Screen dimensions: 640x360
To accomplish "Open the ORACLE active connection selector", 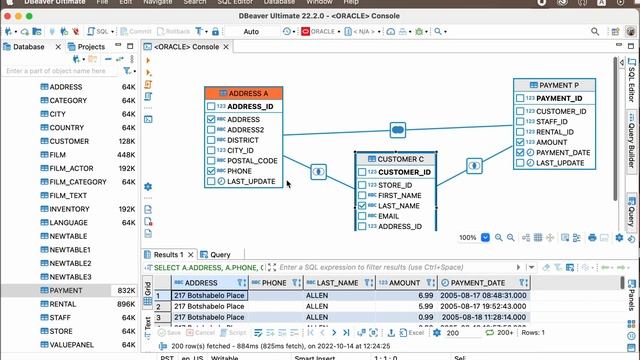I will click(320, 31).
